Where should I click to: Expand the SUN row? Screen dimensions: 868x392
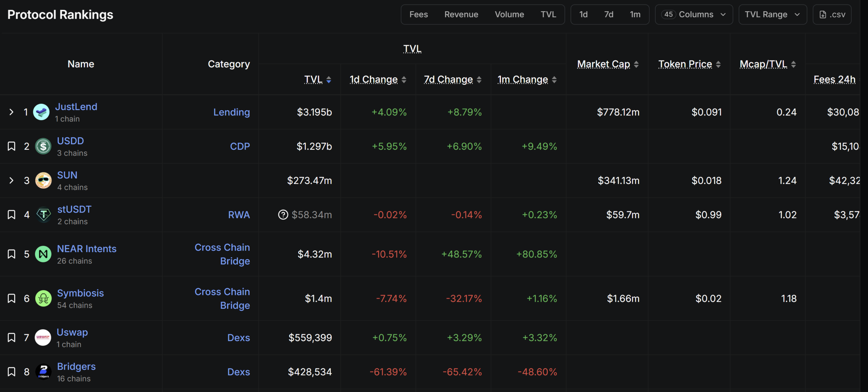tap(11, 181)
